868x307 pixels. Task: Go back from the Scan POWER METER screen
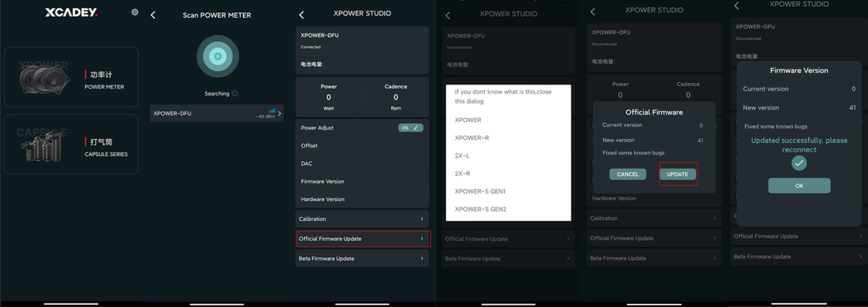click(153, 15)
